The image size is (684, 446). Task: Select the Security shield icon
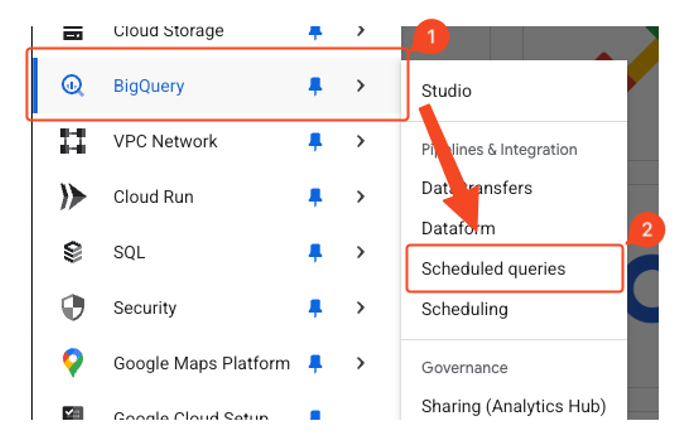[x=72, y=307]
